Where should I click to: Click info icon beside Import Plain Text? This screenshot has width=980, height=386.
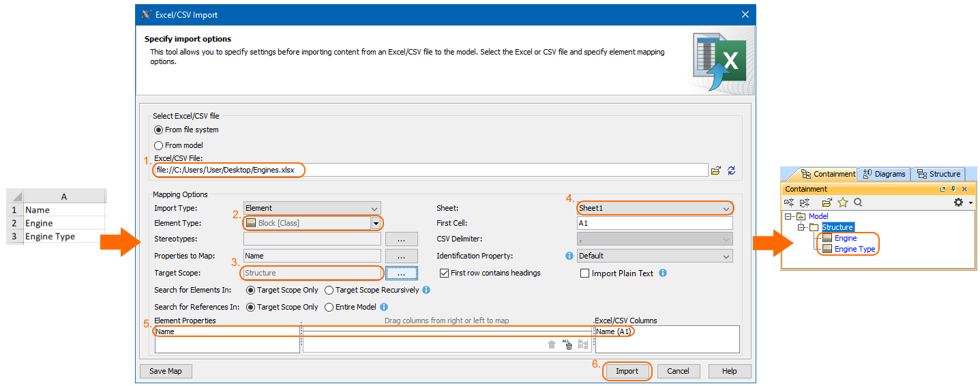point(663,273)
